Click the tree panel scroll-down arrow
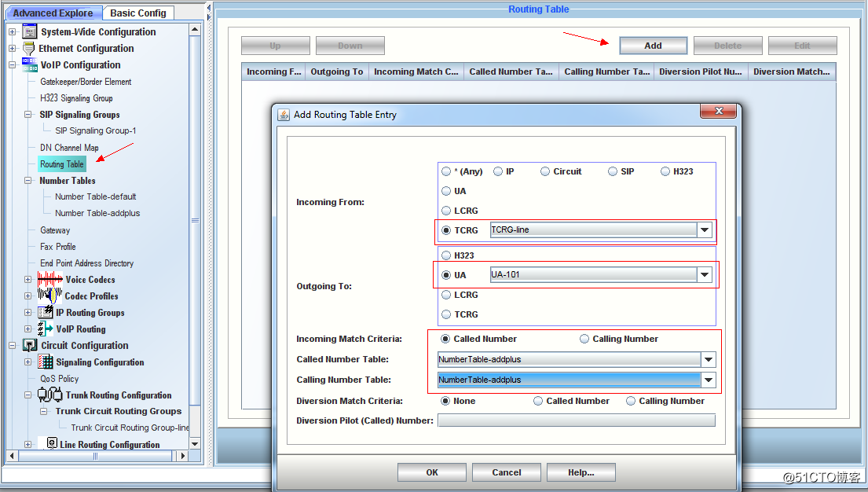 tap(195, 444)
